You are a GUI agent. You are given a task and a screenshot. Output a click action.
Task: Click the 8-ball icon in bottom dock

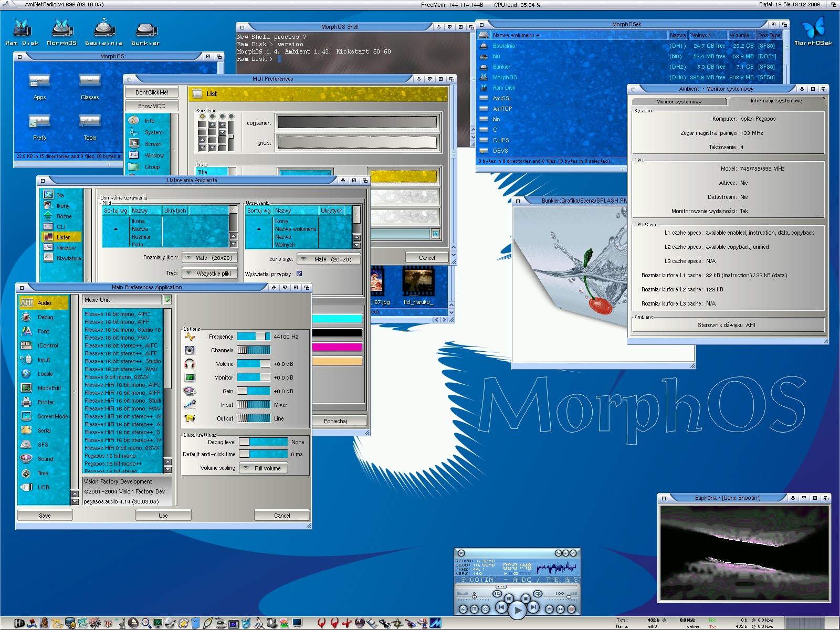pyautogui.click(x=360, y=623)
